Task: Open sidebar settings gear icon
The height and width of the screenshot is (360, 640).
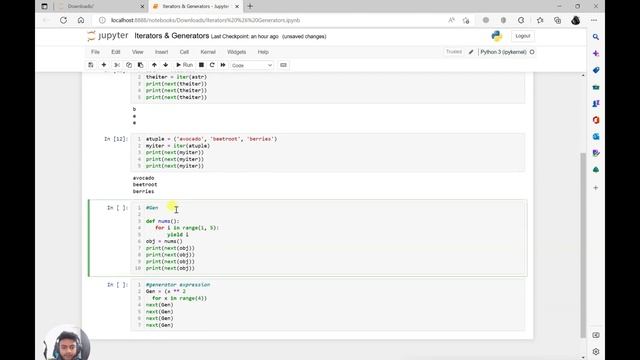Action: coord(596,351)
